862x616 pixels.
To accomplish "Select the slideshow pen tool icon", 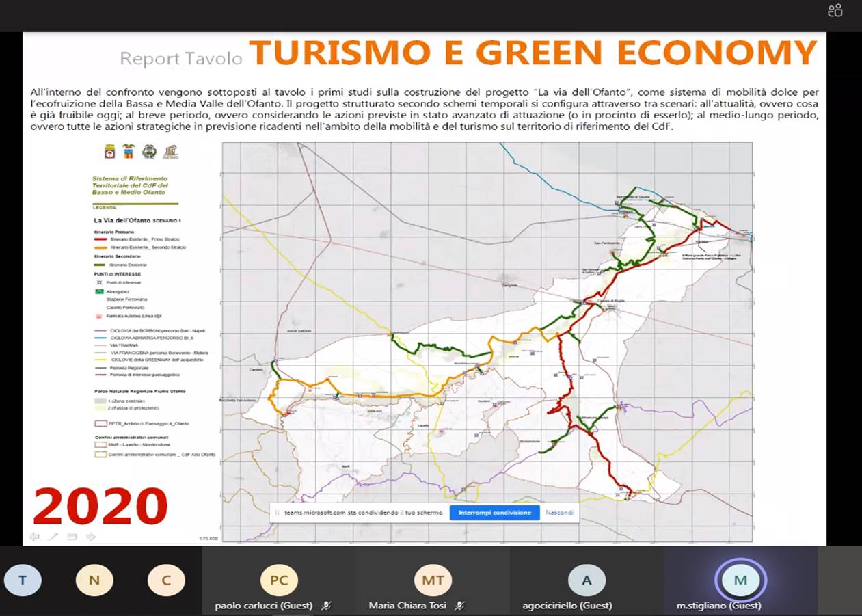I will (x=53, y=537).
